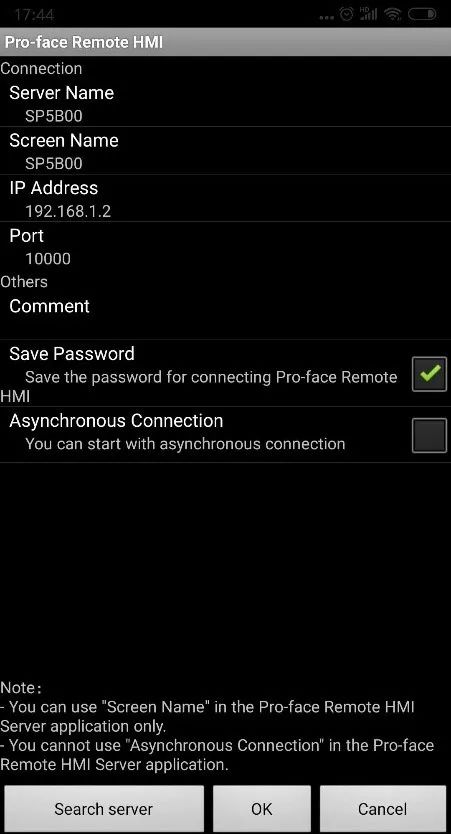Confirm settings with the OK button

click(262, 809)
